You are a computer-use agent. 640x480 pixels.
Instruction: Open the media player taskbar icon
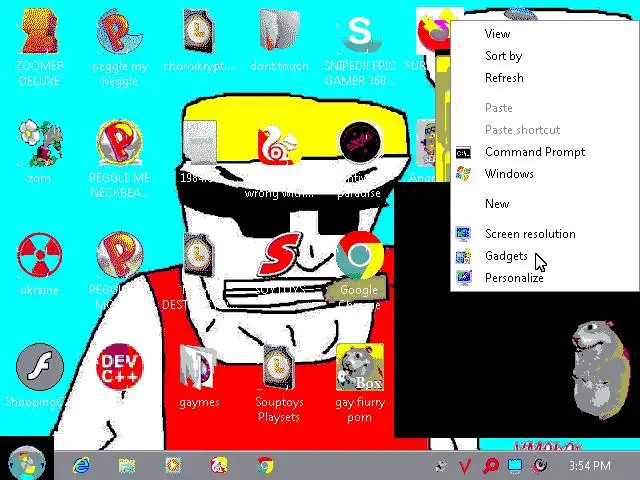click(x=173, y=465)
